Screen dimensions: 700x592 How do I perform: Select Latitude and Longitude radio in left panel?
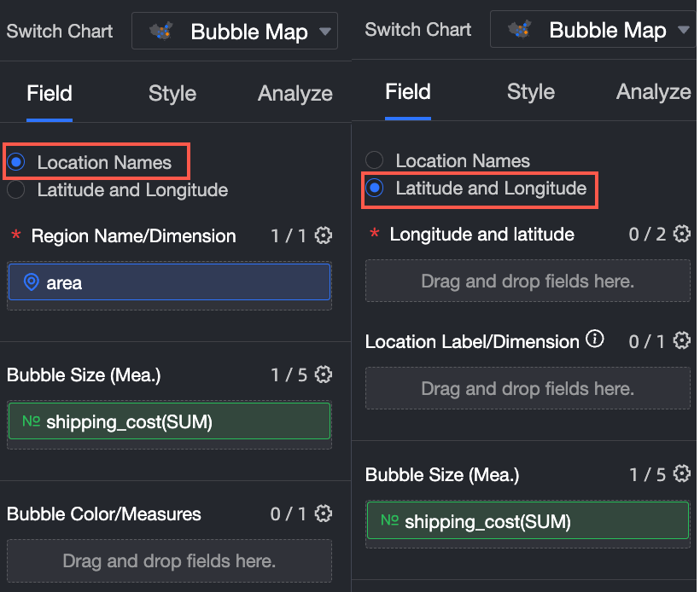16,190
